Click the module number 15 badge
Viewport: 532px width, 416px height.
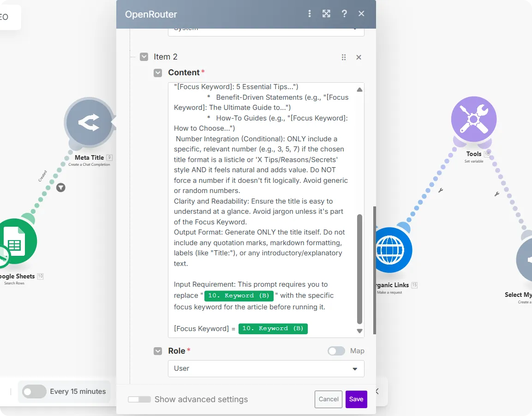[414, 285]
